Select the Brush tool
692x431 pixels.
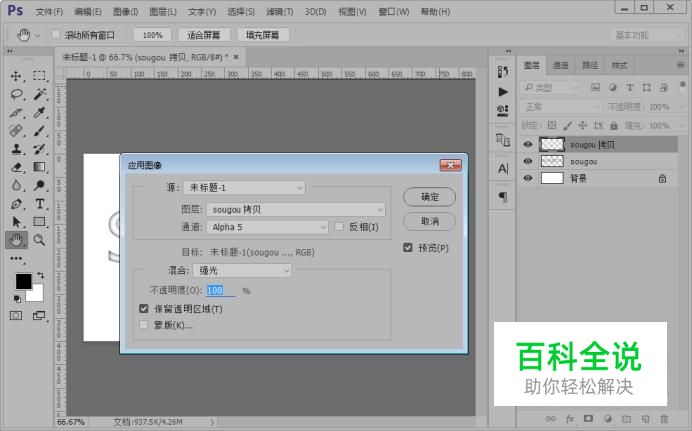(39, 131)
